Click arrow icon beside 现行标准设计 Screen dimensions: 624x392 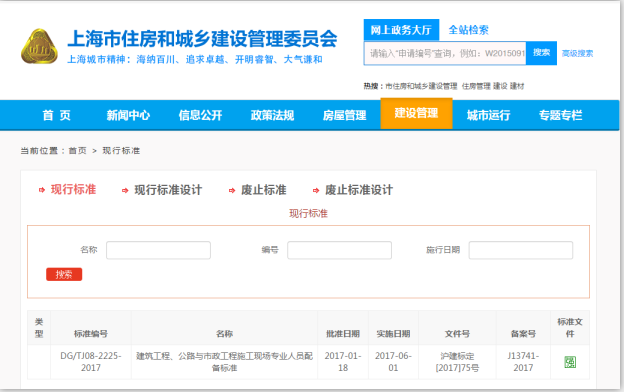pyautogui.click(x=125, y=191)
